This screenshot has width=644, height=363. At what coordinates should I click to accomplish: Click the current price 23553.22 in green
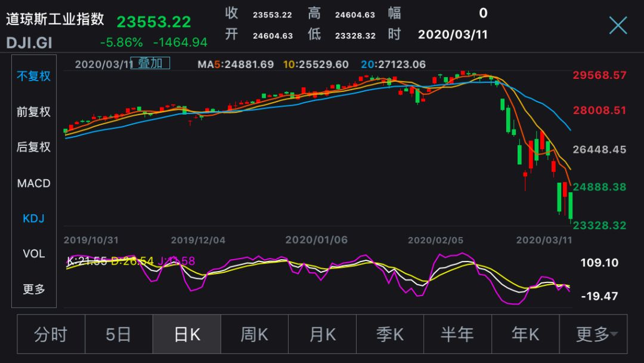[x=154, y=21]
